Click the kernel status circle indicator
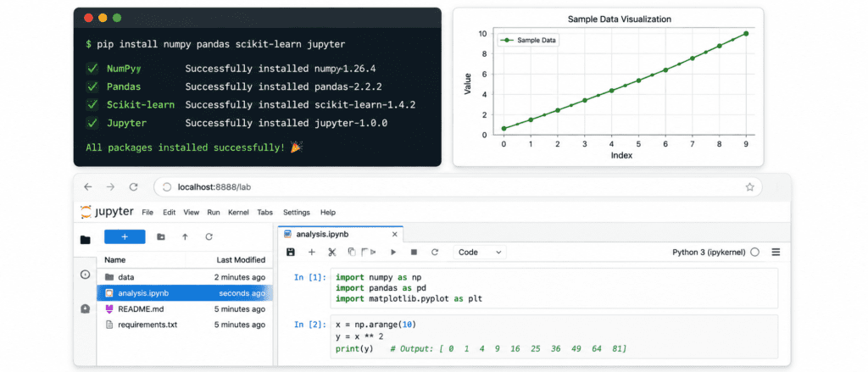The width and height of the screenshot is (868, 372). pyautogui.click(x=755, y=252)
